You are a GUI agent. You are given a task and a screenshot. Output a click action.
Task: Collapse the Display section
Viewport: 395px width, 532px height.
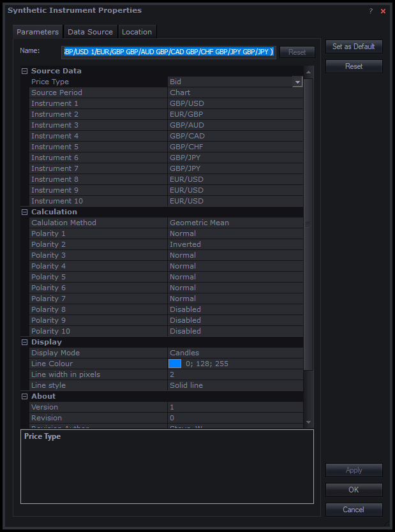pyautogui.click(x=24, y=342)
